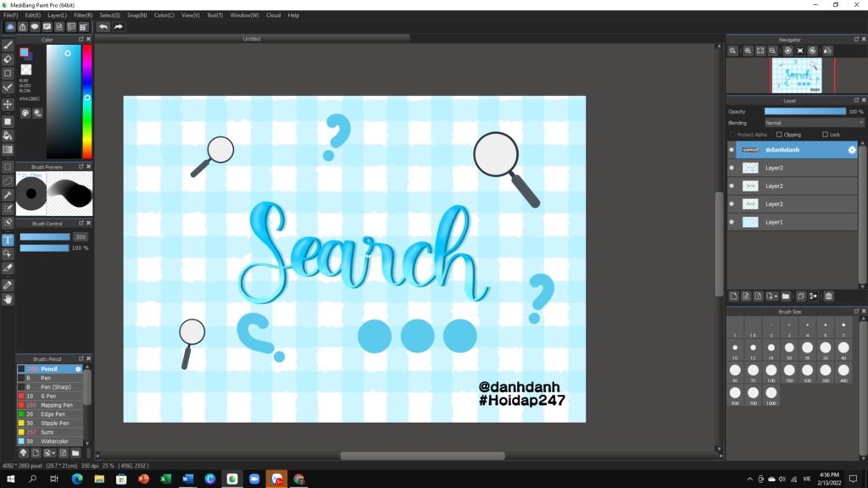This screenshot has width=868, height=488.
Task: Toggle visibility of the Layer2 row just above Layer1
Action: [732, 204]
